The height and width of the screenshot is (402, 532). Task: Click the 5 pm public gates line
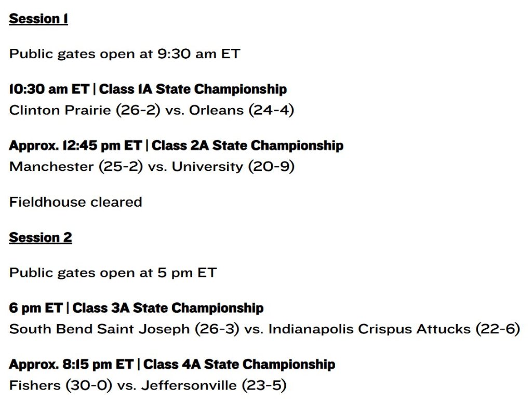[x=113, y=273]
